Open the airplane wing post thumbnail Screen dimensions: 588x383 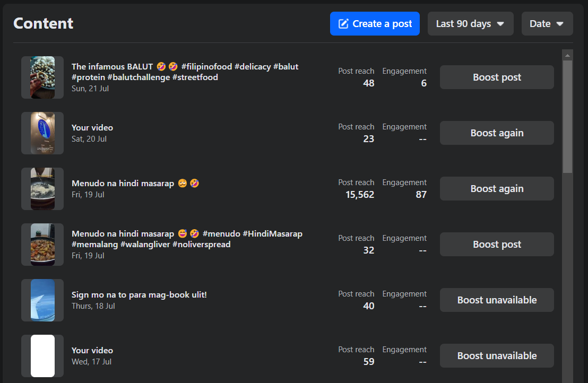tap(42, 300)
